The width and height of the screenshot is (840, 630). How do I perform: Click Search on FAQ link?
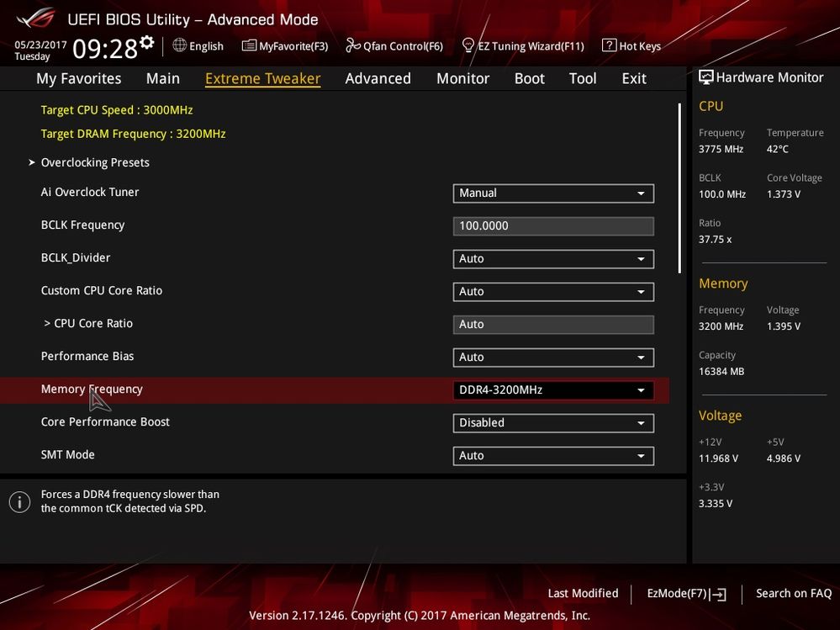point(794,594)
